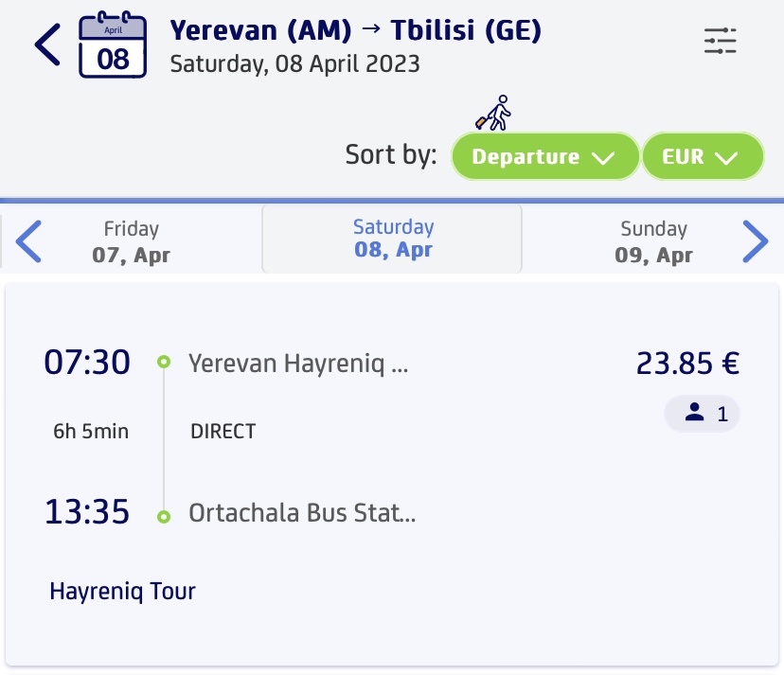Select the Friday 07, Apr tab
The image size is (784, 675).
point(131,241)
